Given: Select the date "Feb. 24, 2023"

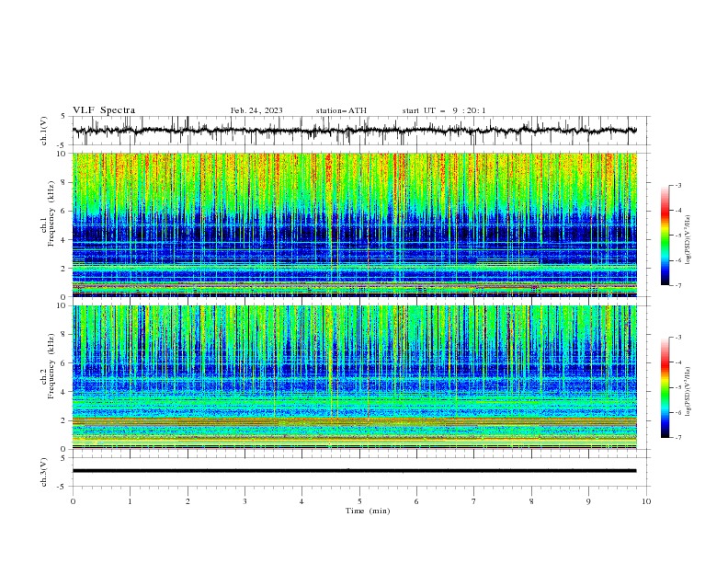Looking at the screenshot, I should [256, 110].
